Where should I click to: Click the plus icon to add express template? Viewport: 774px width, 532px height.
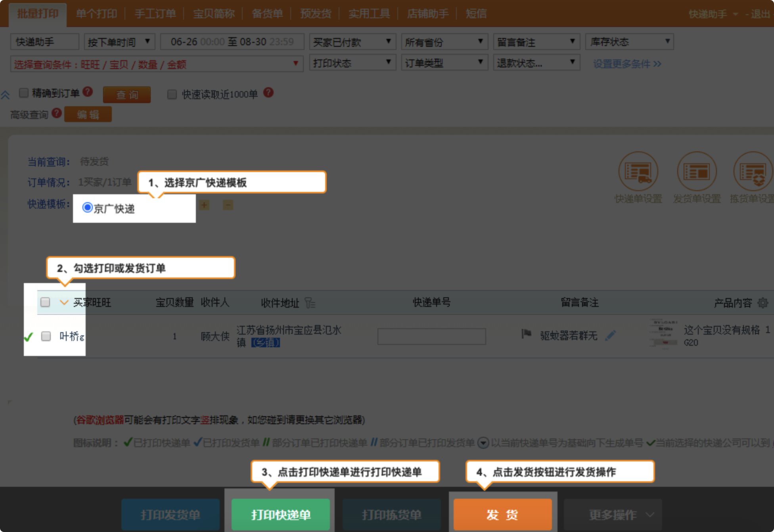coord(204,205)
